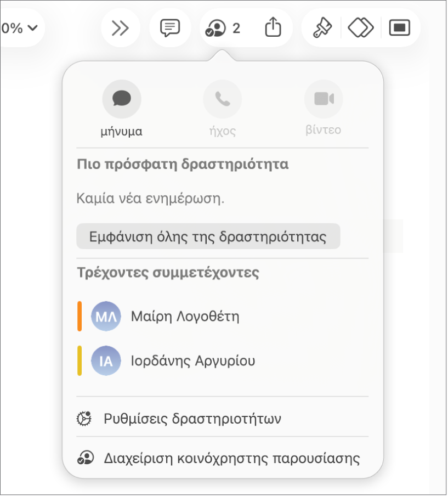Click the collaboration icon with checkmark
Image resolution: width=448 pixels, height=496 pixels.
point(216,29)
